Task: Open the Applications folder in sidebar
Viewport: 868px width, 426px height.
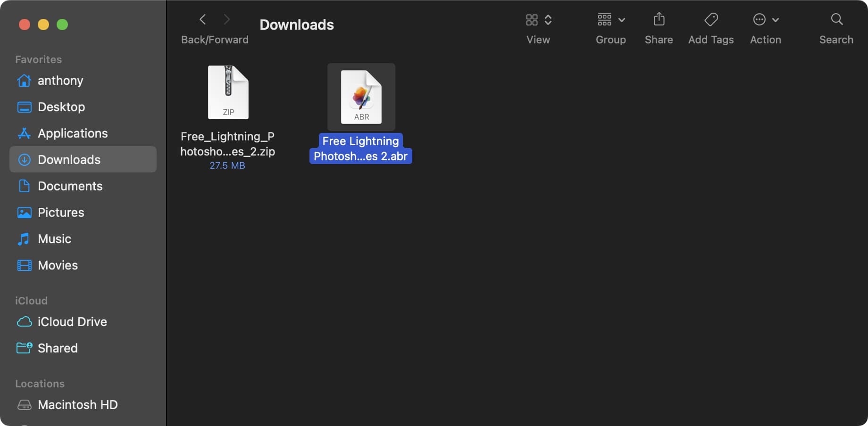Action: pyautogui.click(x=73, y=133)
